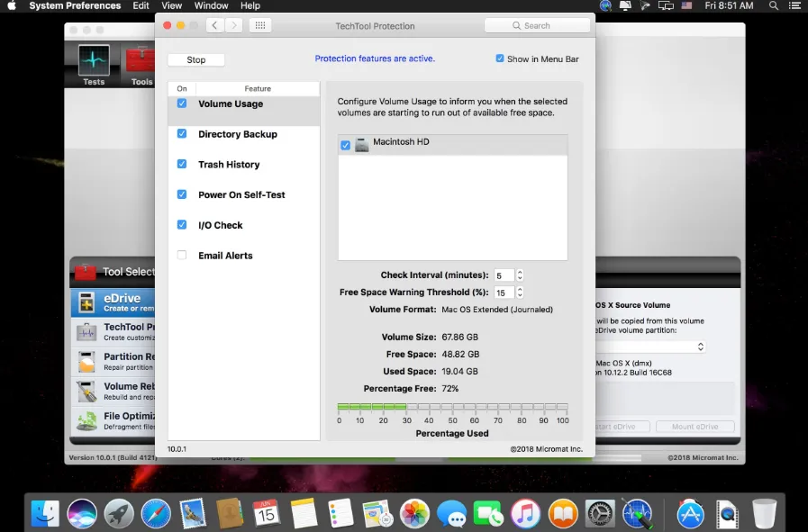Click the Free Space Warning Threshold value field
This screenshot has height=532, width=808.
(x=504, y=293)
